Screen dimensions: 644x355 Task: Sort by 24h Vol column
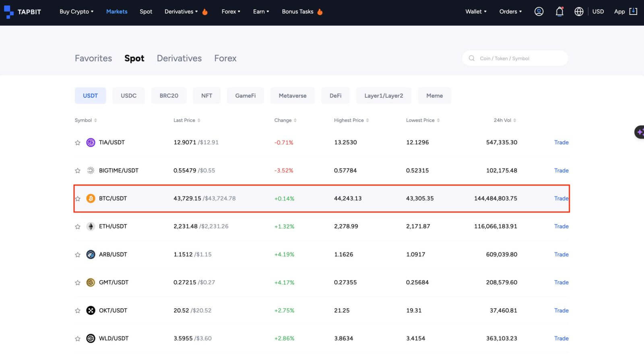pos(505,120)
